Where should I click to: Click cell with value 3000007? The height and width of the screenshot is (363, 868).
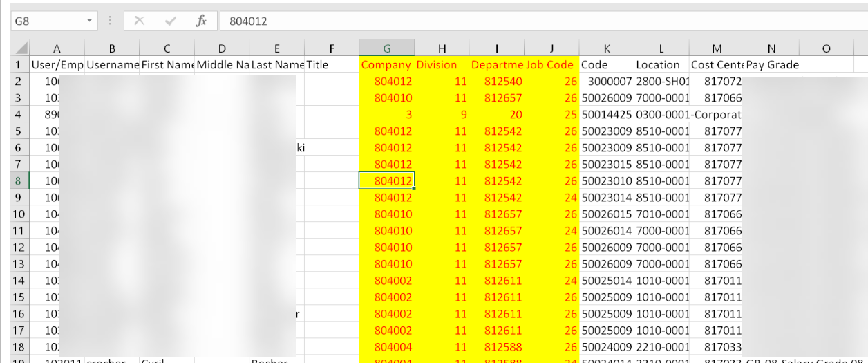click(606, 81)
